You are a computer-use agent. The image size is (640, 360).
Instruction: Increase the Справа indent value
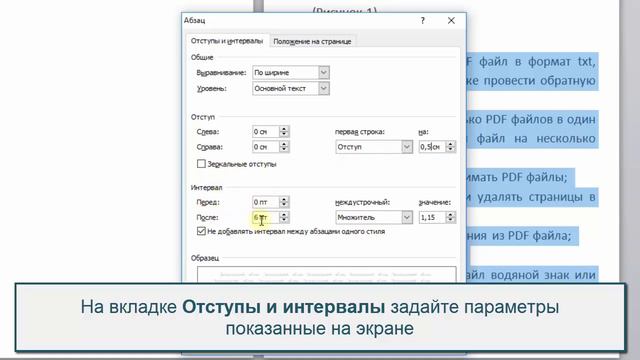pyautogui.click(x=284, y=144)
